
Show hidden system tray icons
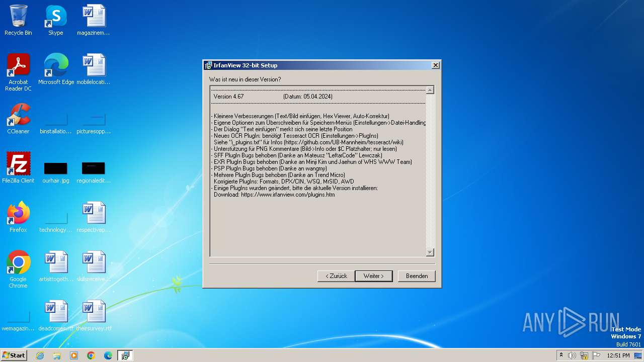pyautogui.click(x=561, y=355)
